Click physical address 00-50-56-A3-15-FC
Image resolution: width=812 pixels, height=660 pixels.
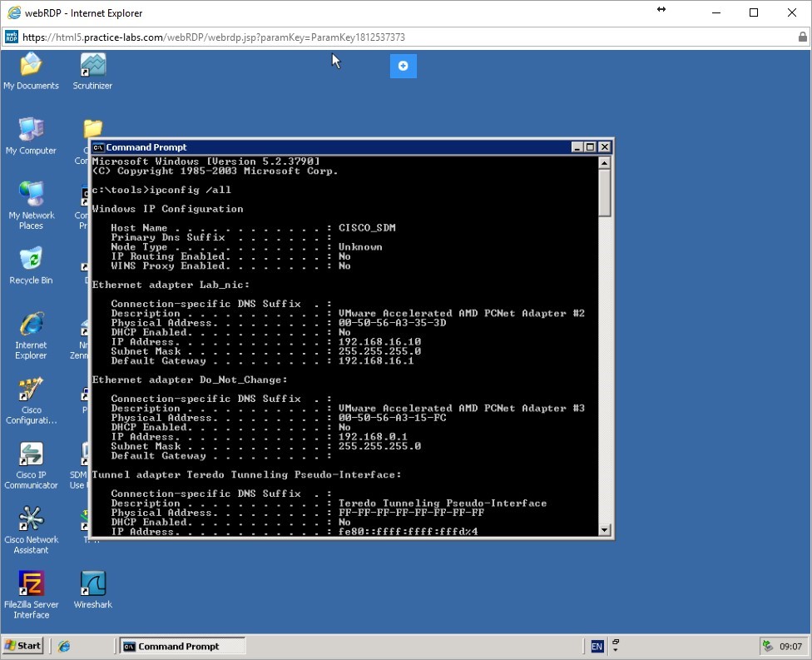(x=392, y=418)
